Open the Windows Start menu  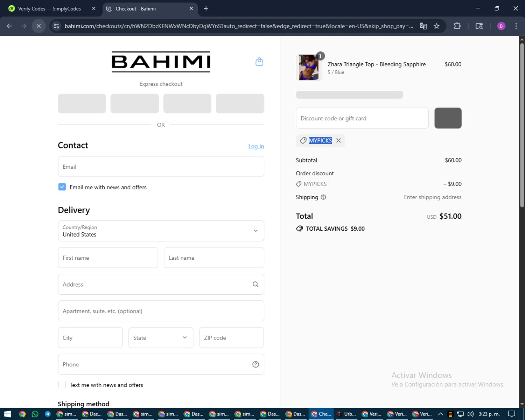pos(7,414)
